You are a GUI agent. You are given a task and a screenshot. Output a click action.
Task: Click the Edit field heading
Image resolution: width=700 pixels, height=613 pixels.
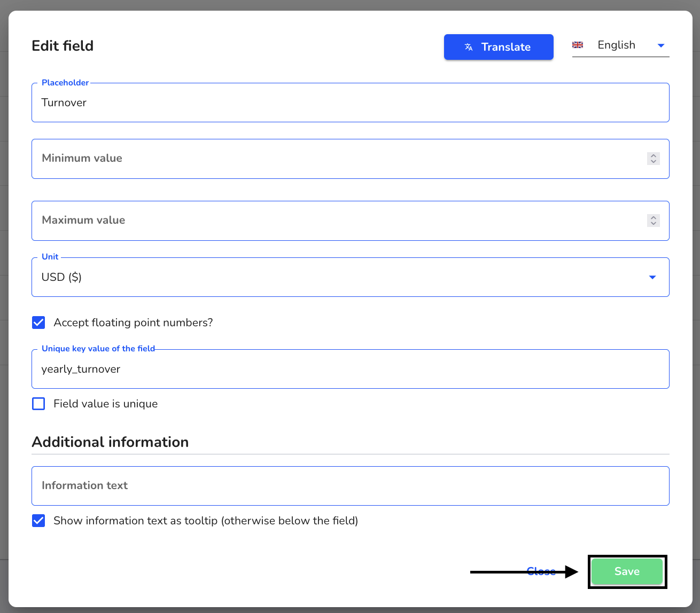[x=63, y=46]
